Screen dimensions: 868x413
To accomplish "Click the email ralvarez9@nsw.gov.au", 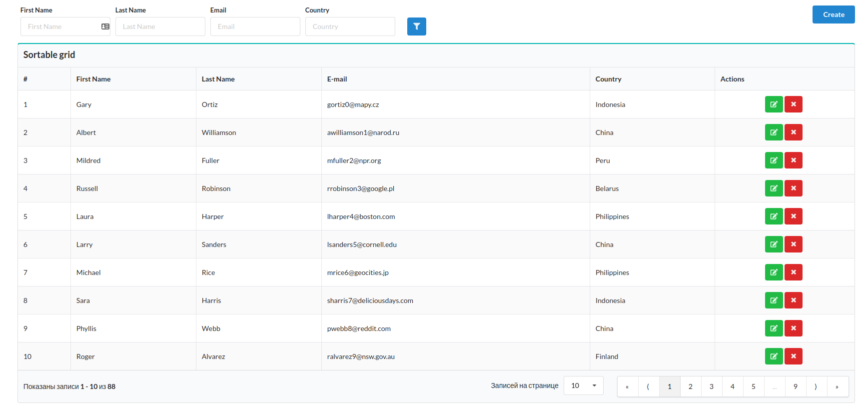I will pyautogui.click(x=361, y=356).
